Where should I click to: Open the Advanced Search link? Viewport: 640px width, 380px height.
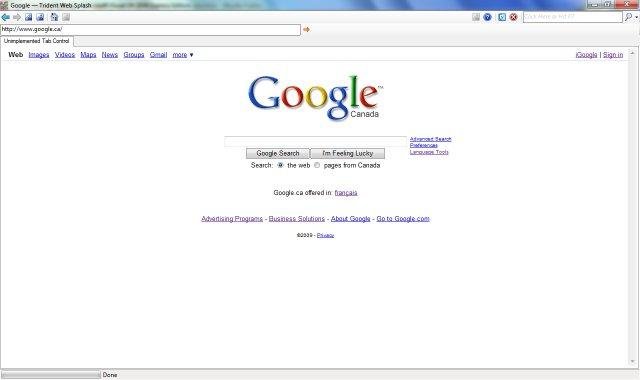click(431, 139)
